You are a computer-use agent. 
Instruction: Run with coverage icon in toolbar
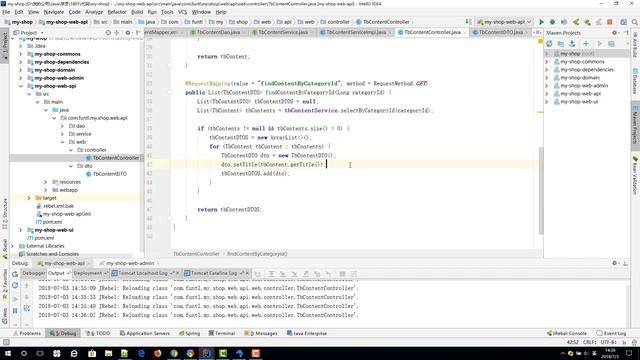pos(564,22)
